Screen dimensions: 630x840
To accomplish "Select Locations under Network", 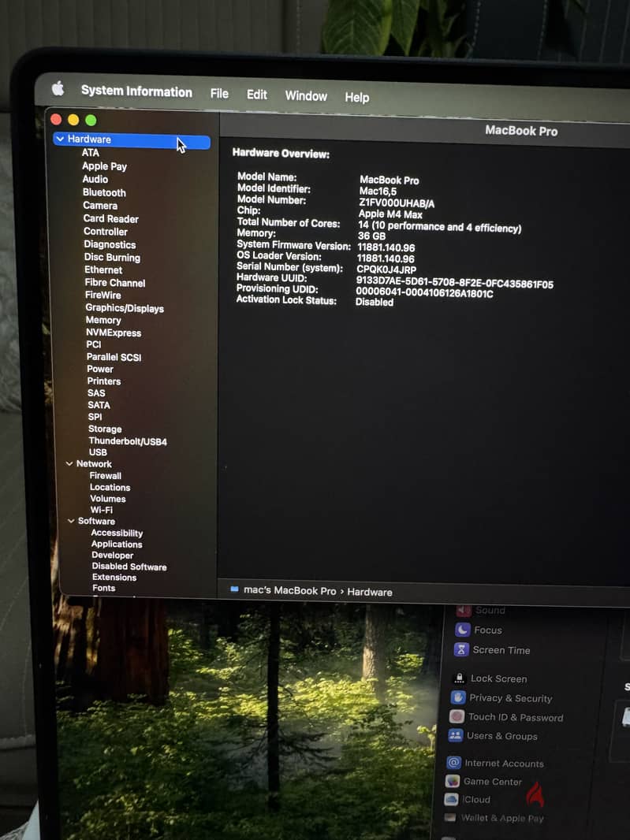I will (x=110, y=488).
